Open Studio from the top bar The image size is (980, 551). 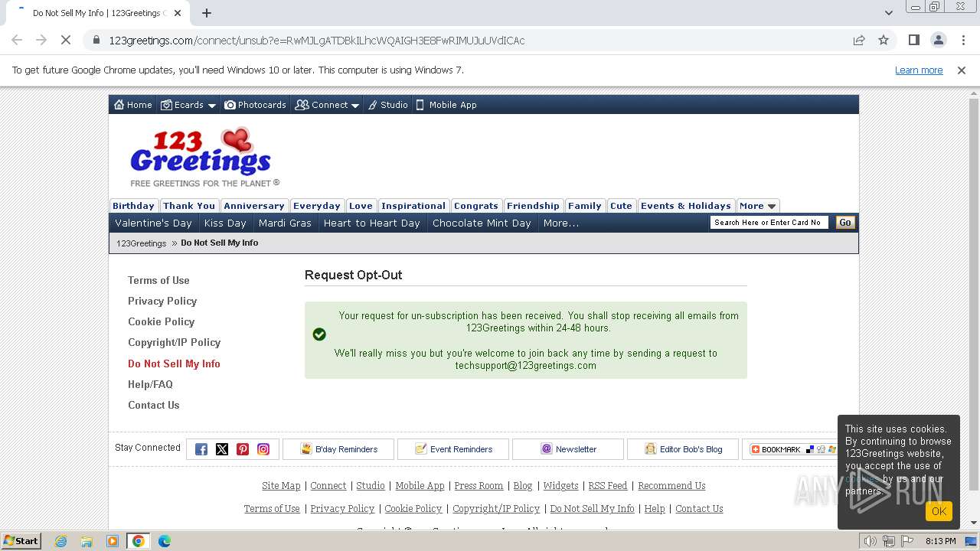click(x=387, y=105)
